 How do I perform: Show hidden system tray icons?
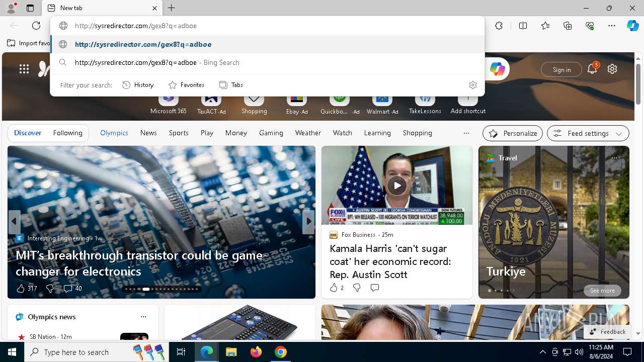542,352
